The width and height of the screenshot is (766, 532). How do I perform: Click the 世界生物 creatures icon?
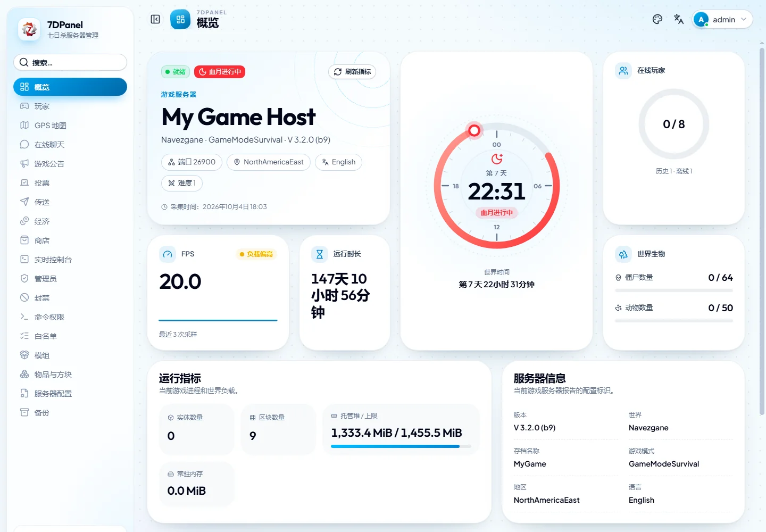[x=623, y=254]
